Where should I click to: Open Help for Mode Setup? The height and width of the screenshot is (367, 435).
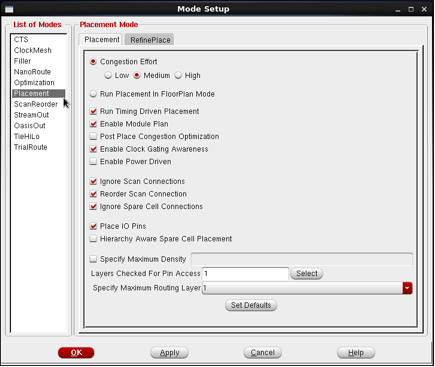coord(356,353)
